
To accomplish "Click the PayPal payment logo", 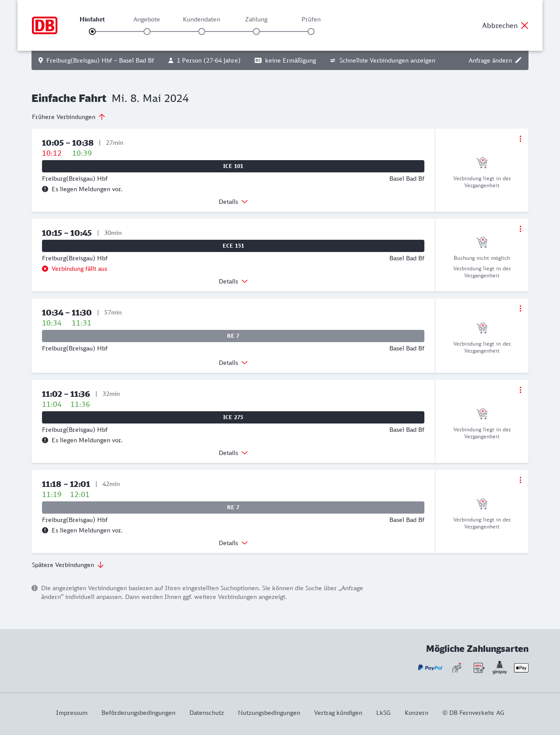I will click(x=430, y=668).
